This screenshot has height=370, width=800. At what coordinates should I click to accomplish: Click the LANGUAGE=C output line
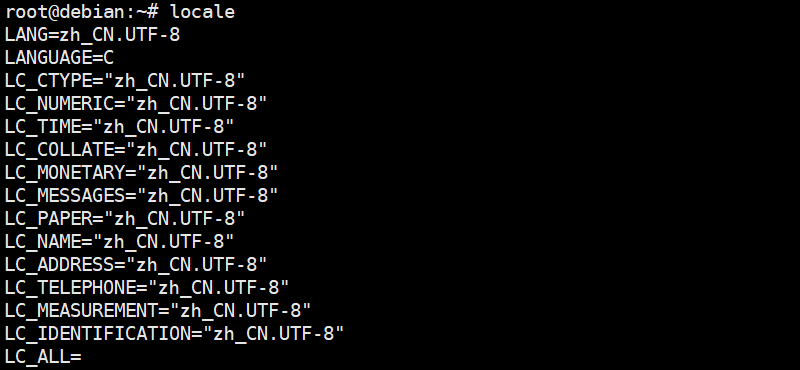pos(59,58)
